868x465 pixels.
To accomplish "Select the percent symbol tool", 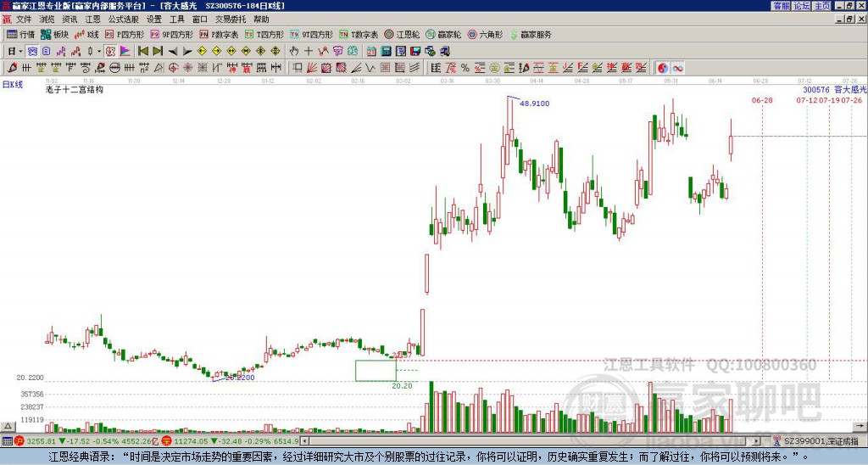I will [465, 68].
